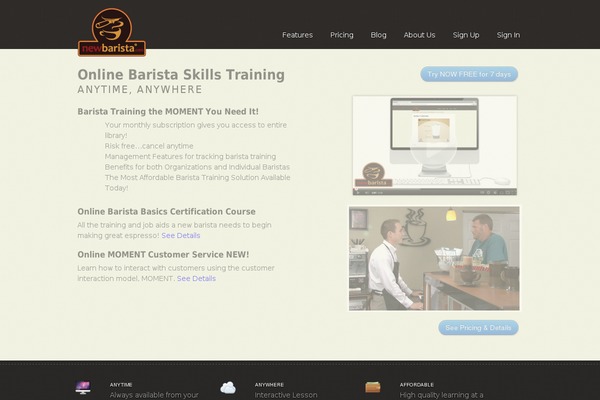The width and height of the screenshot is (600, 400).
Task: Click the newbarista watermark in video
Action: [x=373, y=175]
